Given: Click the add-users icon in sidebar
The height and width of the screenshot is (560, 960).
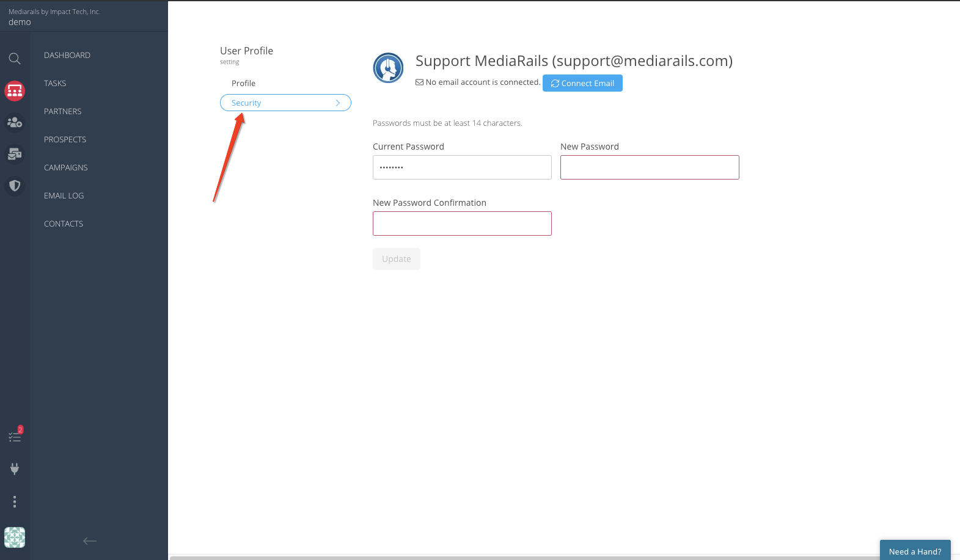Looking at the screenshot, I should click(15, 123).
